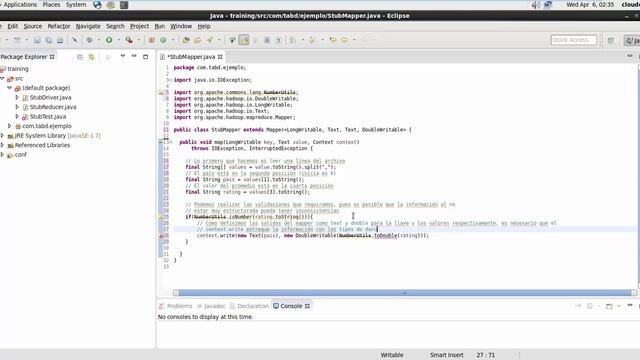Click the Previous Annotation toolbar icon
Image resolution: width=640 pixels, height=360 pixels.
312,40
